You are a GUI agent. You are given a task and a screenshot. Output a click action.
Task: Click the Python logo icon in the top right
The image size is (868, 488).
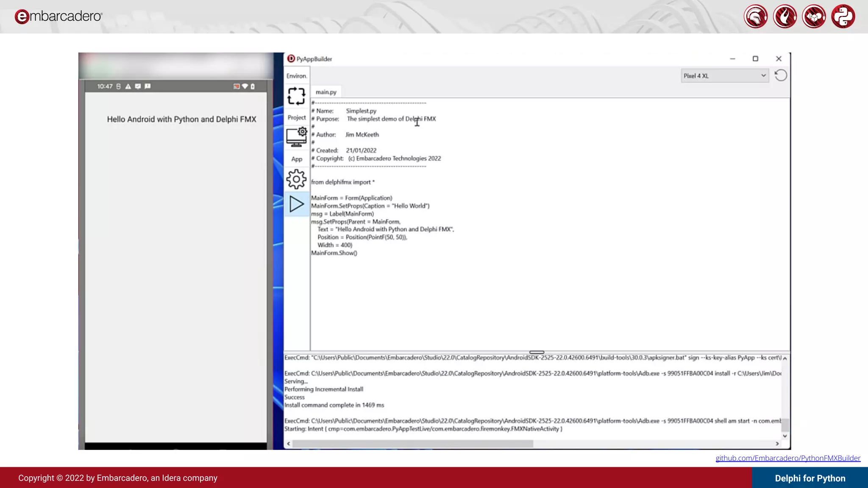point(843,17)
